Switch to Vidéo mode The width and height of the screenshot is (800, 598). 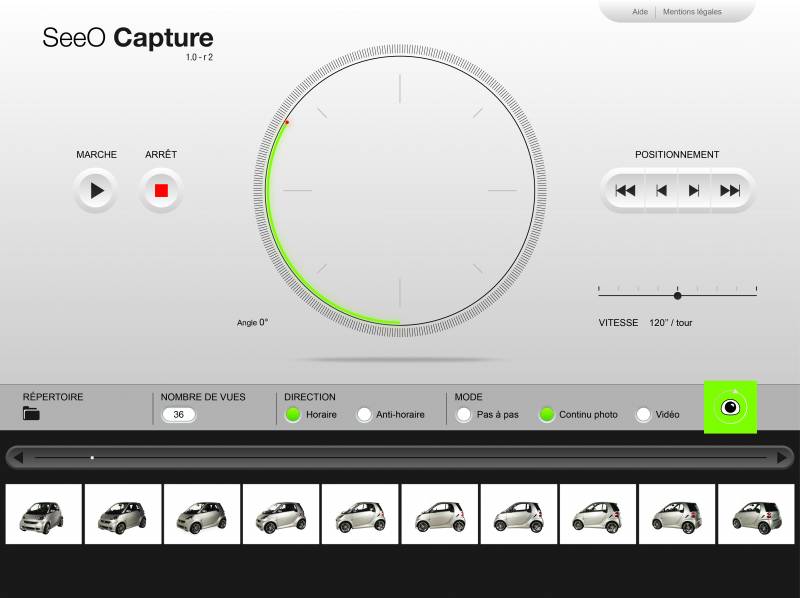[643, 415]
